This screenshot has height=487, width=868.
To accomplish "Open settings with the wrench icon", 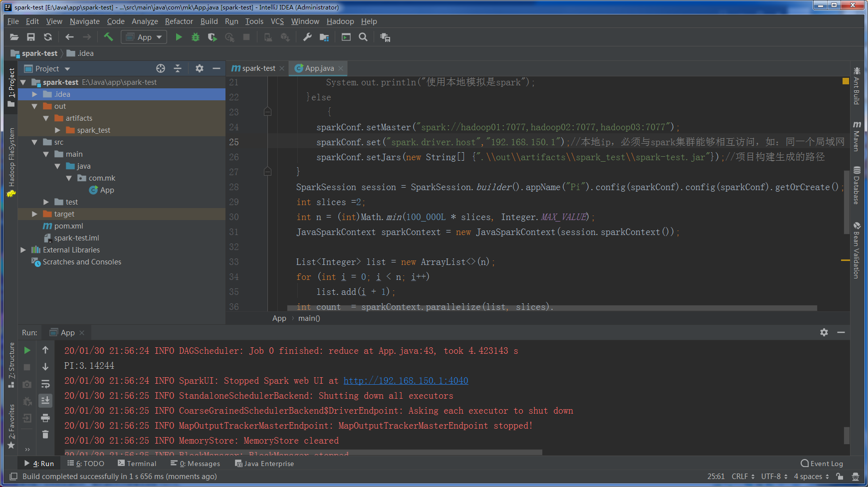I will 307,37.
